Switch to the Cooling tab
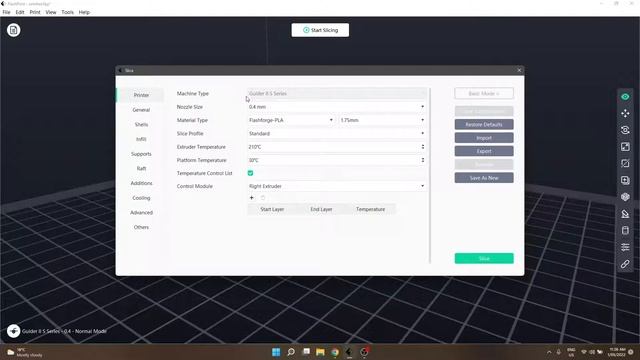 (x=141, y=198)
